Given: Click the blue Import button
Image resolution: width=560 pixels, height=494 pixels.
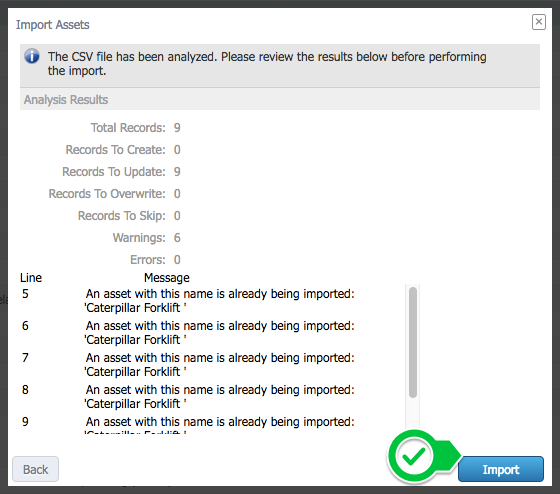Looking at the screenshot, I should (501, 469).
